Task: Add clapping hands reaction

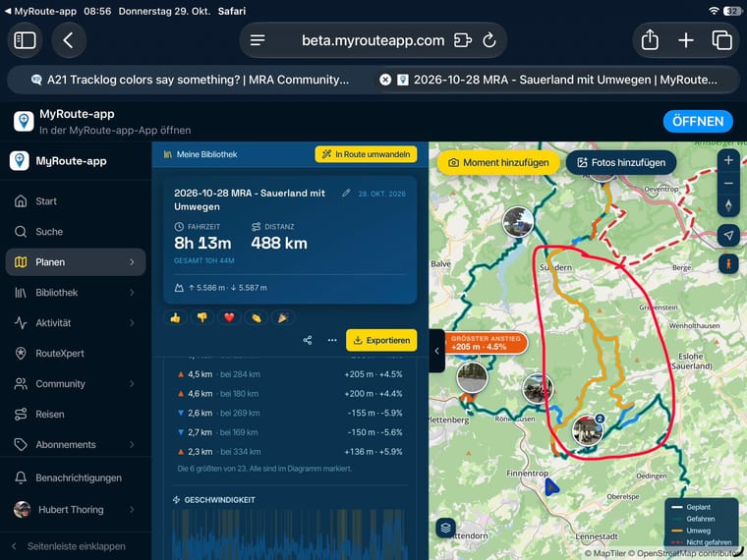Action: pos(257,317)
